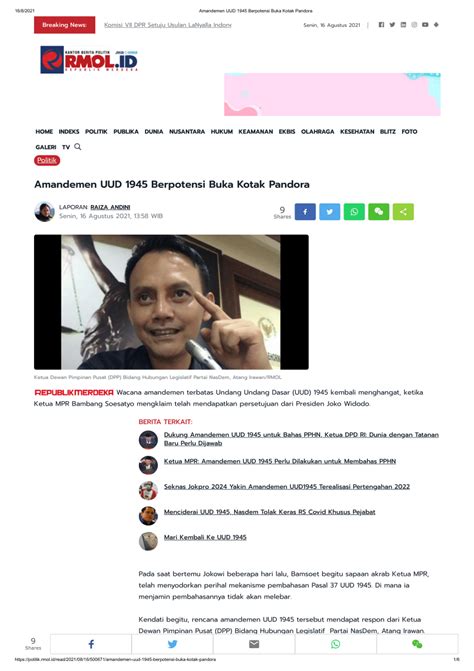Share article via blue Facebook button
The width and height of the screenshot is (474, 671).
(x=305, y=212)
